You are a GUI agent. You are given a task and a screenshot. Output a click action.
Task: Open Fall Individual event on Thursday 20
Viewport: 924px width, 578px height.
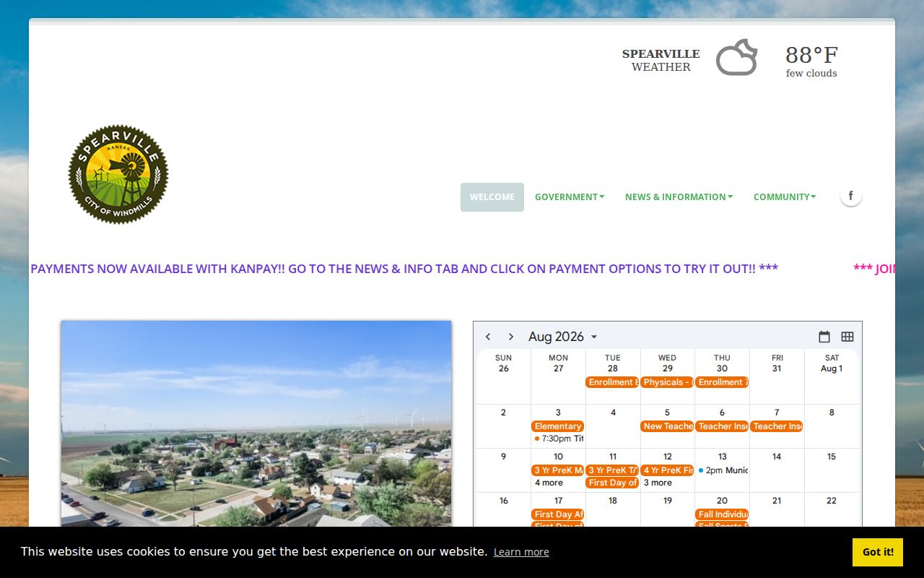[722, 514]
